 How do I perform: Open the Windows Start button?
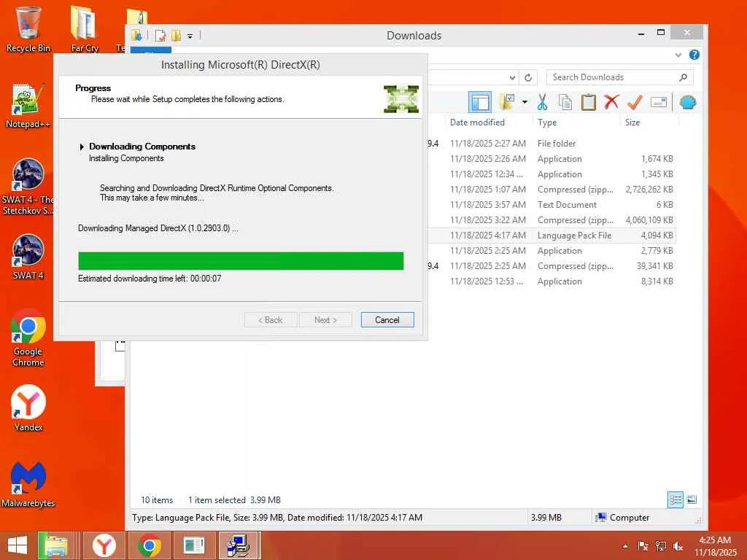18,545
